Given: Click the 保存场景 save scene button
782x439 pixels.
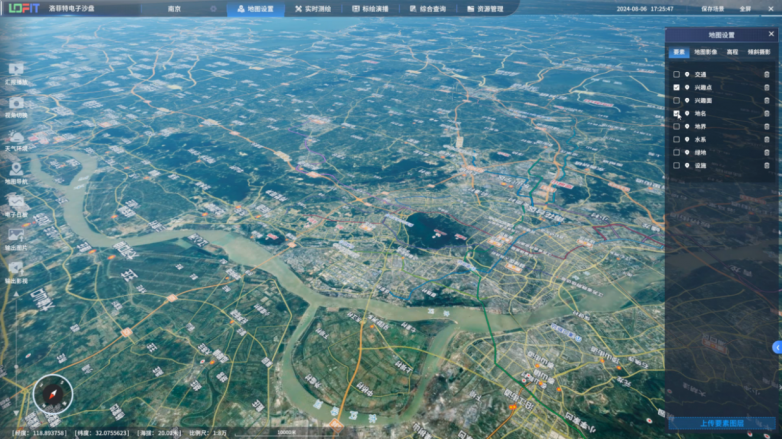Looking at the screenshot, I should (x=713, y=8).
